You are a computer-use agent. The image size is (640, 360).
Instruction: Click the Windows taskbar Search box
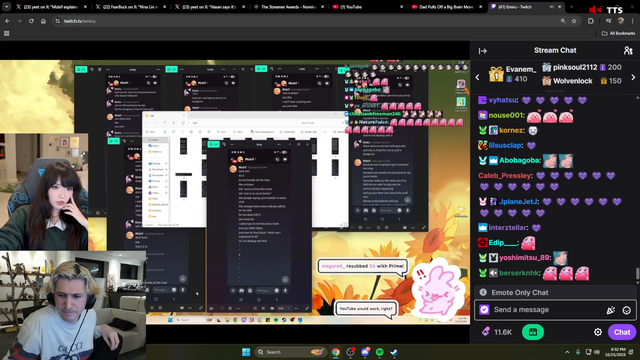(290, 352)
